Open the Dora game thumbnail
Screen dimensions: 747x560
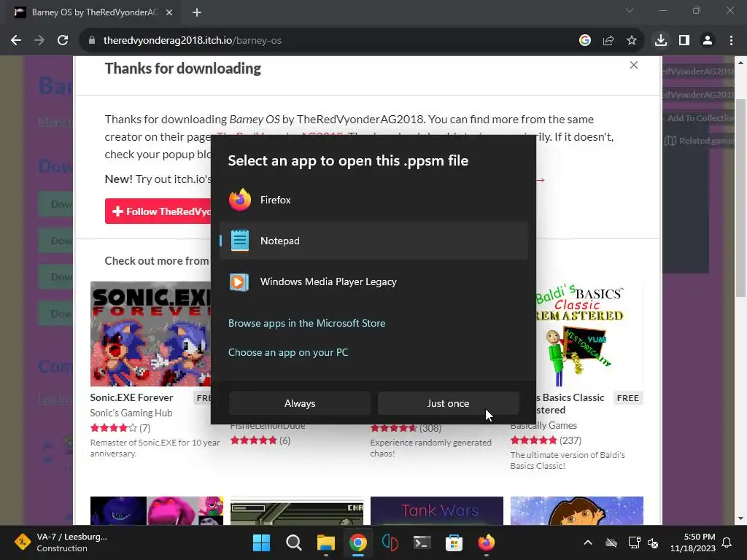577,510
